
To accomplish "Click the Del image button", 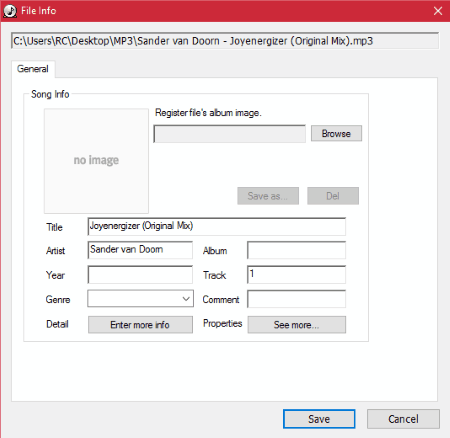I will 333,196.
